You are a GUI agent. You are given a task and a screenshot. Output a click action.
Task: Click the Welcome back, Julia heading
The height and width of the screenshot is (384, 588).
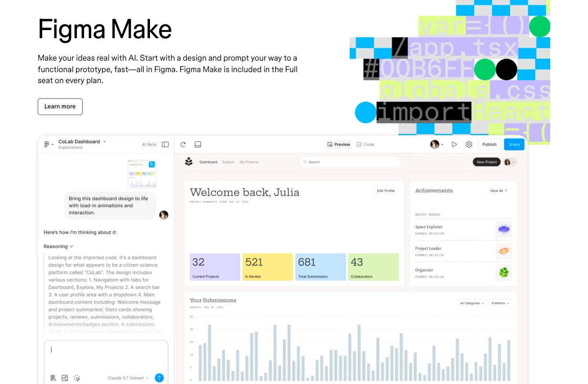click(245, 192)
